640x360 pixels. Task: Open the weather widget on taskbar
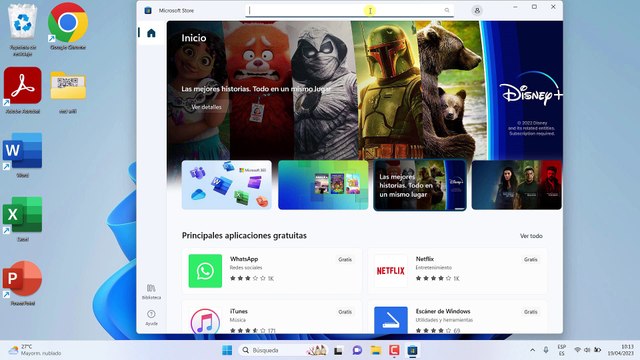35,350
